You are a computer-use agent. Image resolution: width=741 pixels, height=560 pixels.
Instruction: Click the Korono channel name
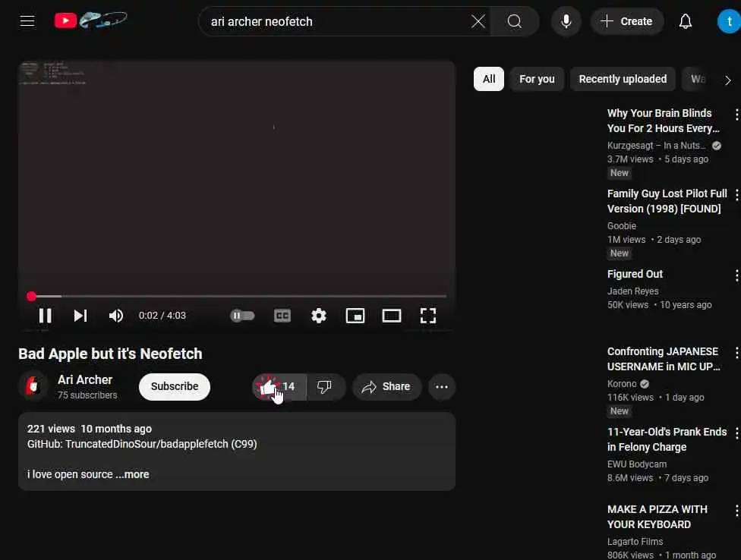point(622,383)
